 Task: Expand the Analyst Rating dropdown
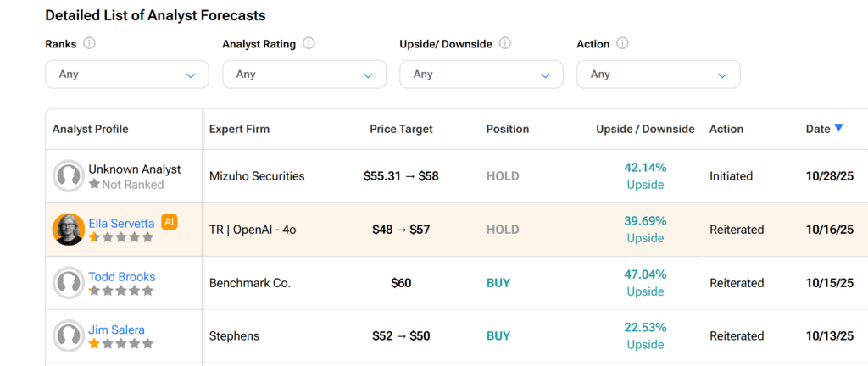pos(304,75)
